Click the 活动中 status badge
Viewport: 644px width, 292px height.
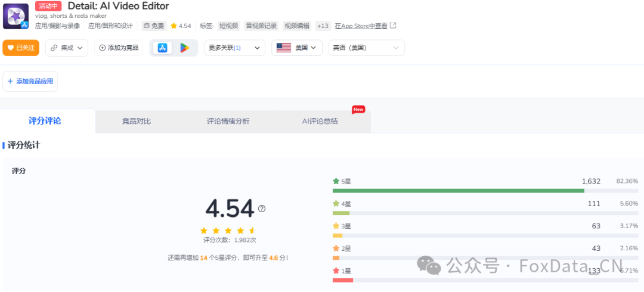[x=48, y=6]
